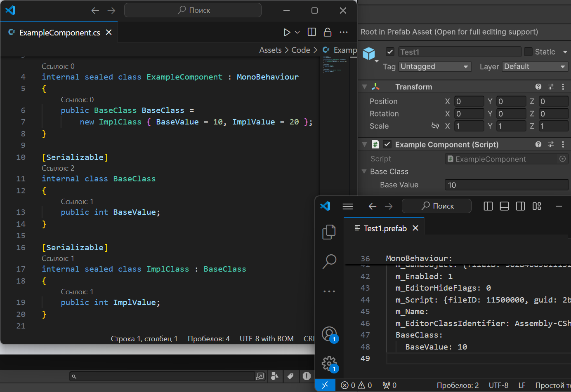Open Example Component preset settings

(550, 144)
